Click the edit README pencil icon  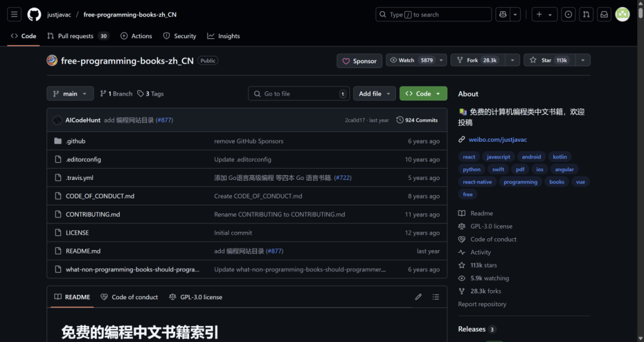[418, 297]
